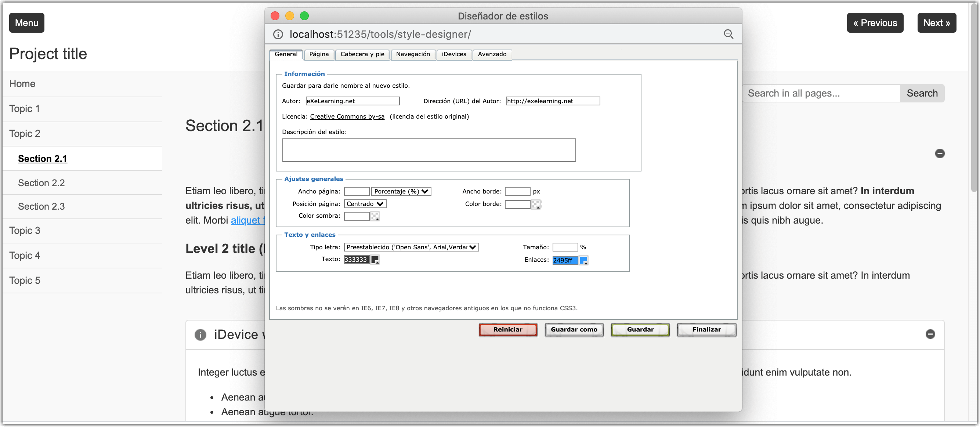Open the Tipo letra font dropdown
Viewport: 980px width, 427px height.
click(411, 247)
